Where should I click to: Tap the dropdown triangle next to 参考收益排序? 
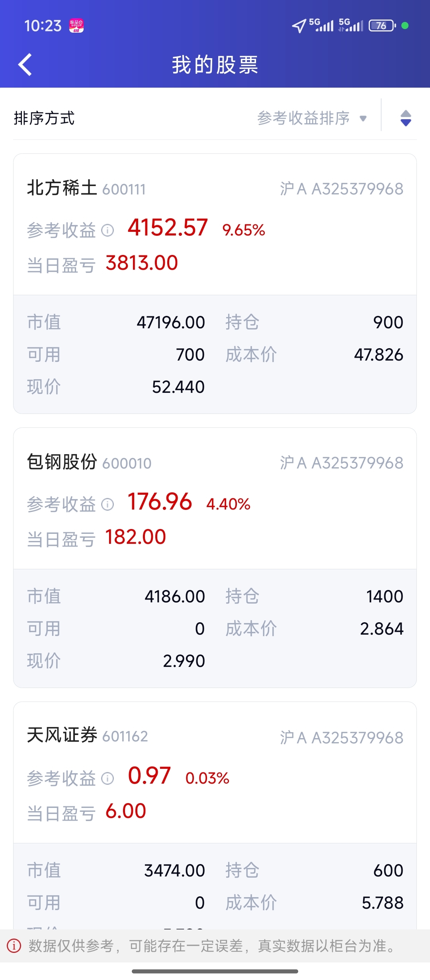[x=363, y=118]
